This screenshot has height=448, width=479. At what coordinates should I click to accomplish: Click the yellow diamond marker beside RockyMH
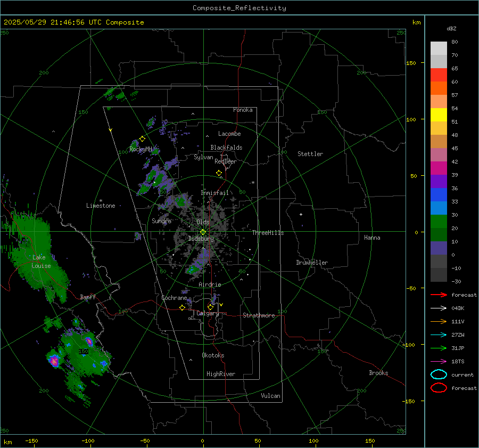tap(142, 139)
